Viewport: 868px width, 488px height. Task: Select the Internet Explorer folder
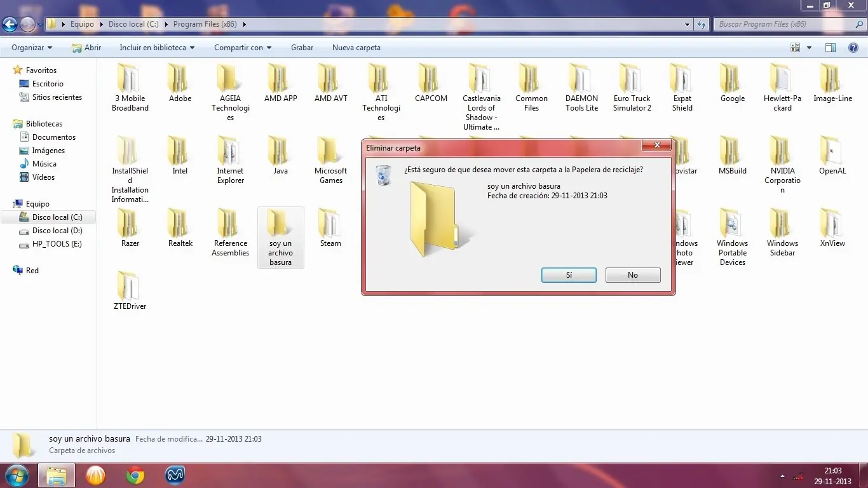click(231, 160)
